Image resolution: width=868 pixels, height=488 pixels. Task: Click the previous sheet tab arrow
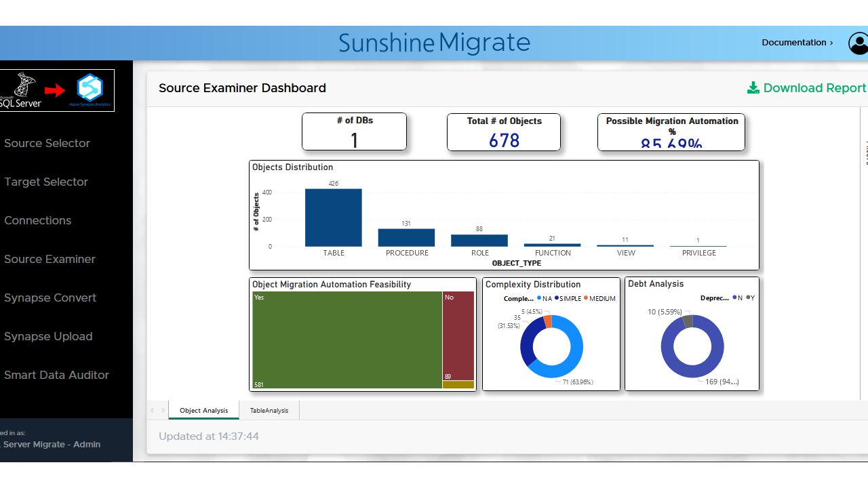click(x=152, y=410)
